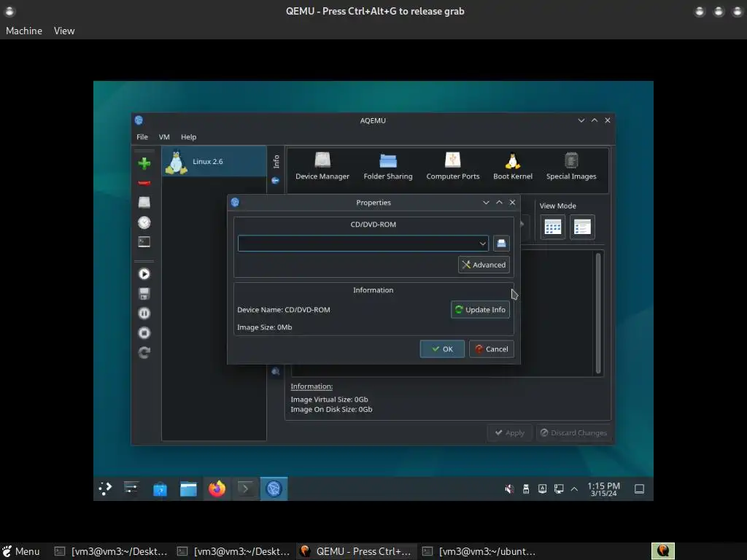747x560 pixels.
Task: Click the removable device tray icon
Action: (x=526, y=489)
